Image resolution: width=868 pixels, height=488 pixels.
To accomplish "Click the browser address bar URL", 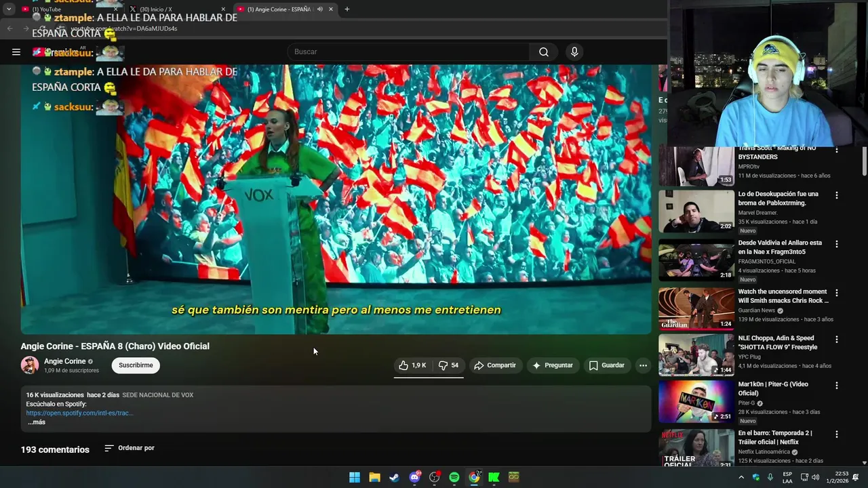I will tap(124, 28).
